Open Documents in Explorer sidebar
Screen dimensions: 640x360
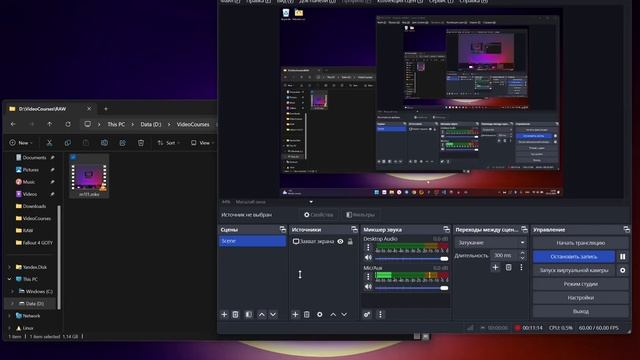click(34, 157)
